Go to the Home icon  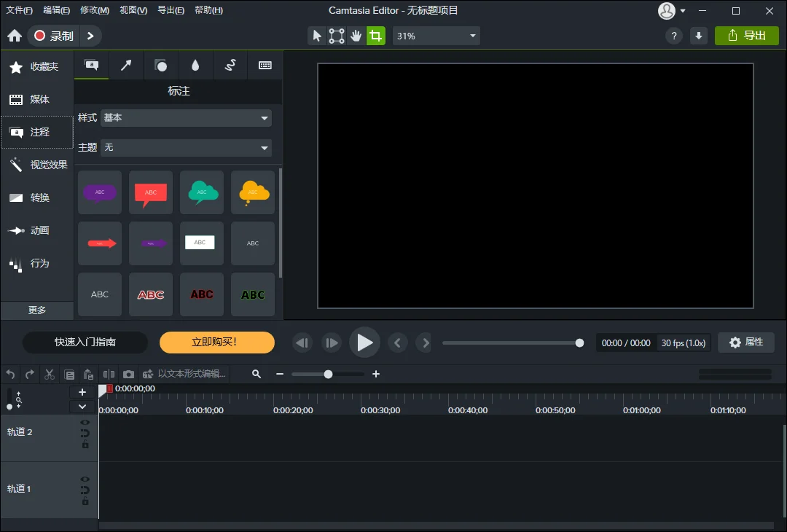click(x=15, y=36)
